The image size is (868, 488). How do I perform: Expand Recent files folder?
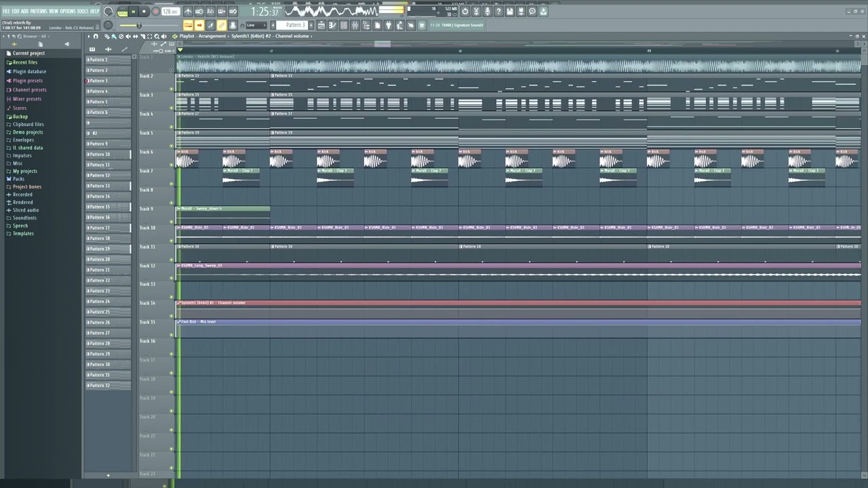pos(25,62)
